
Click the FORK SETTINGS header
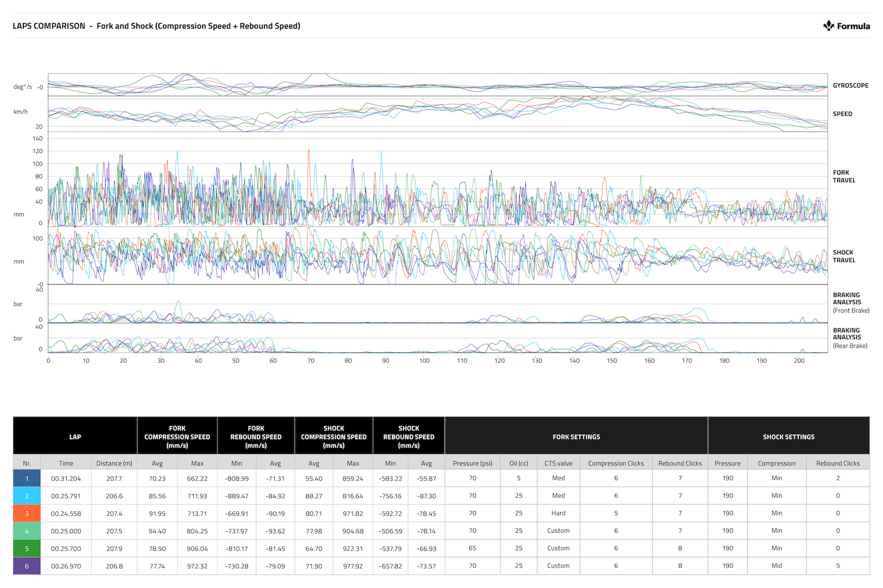tap(576, 437)
